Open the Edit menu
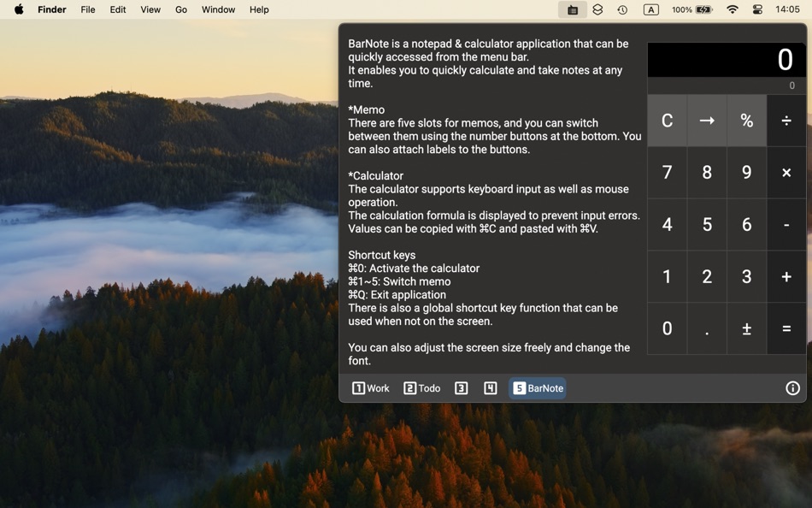 118,9
